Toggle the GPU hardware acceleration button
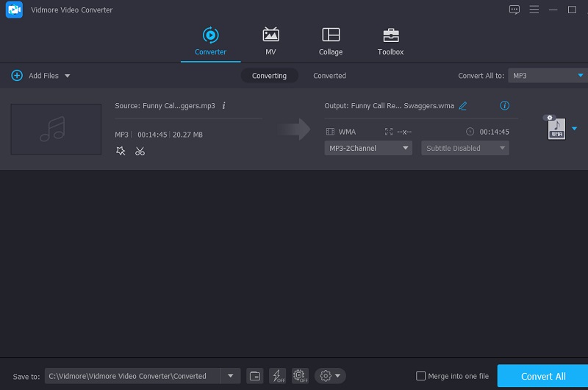 pyautogui.click(x=299, y=376)
